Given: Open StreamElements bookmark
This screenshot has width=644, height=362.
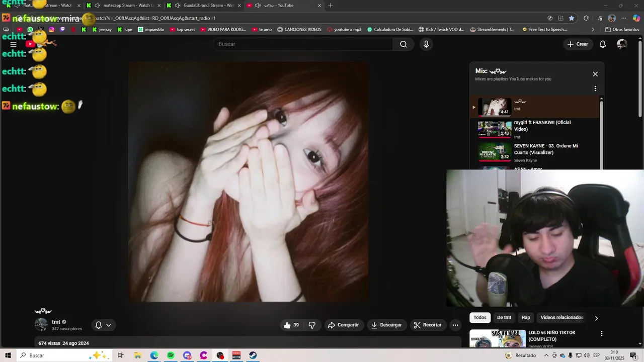Looking at the screenshot, I should point(492,30).
